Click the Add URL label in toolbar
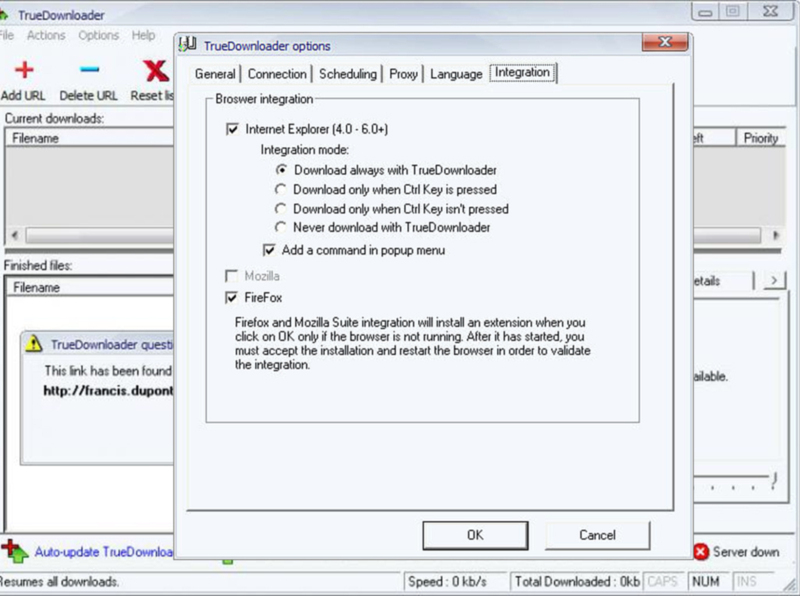 tap(23, 95)
